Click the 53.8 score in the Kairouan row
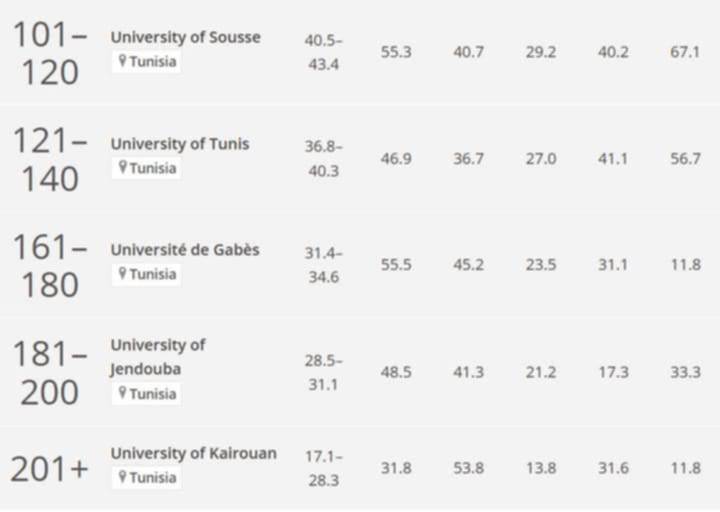Image resolution: width=720 pixels, height=512 pixels. tap(468, 468)
